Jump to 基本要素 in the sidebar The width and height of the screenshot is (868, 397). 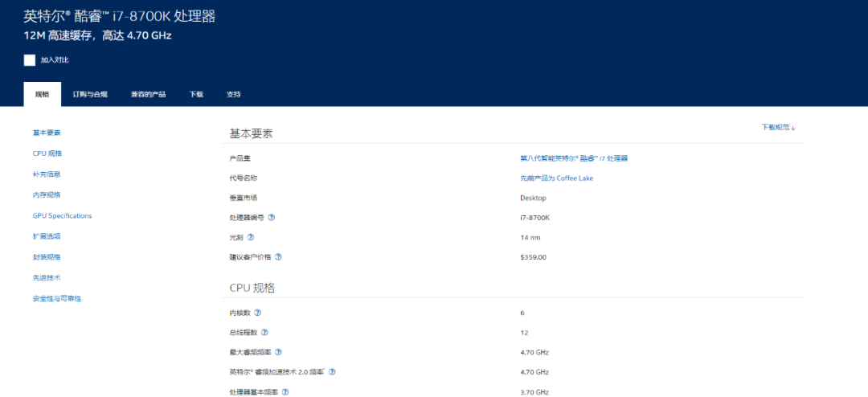(x=47, y=133)
